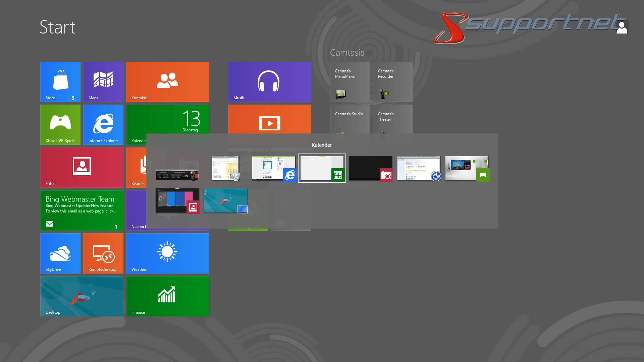This screenshot has width=644, height=362.
Task: Open Camtasia MenuMaker
Action: tap(350, 81)
